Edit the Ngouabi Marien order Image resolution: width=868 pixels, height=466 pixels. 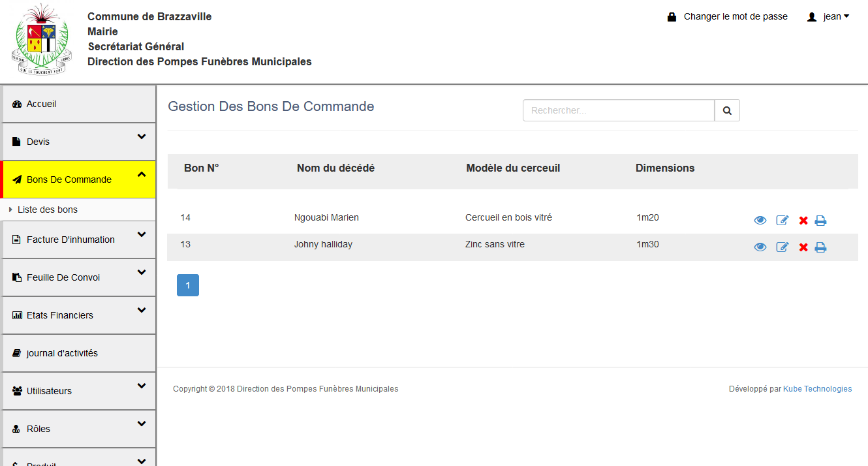pos(782,221)
